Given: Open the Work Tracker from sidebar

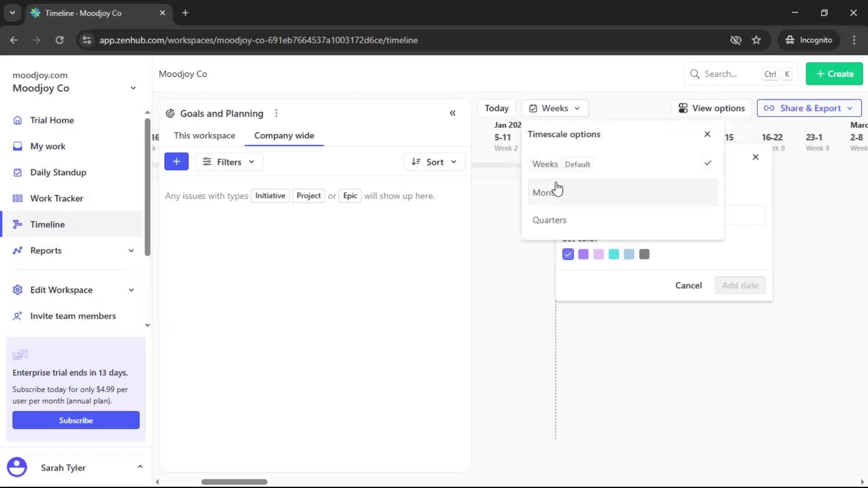Looking at the screenshot, I should pyautogui.click(x=56, y=198).
